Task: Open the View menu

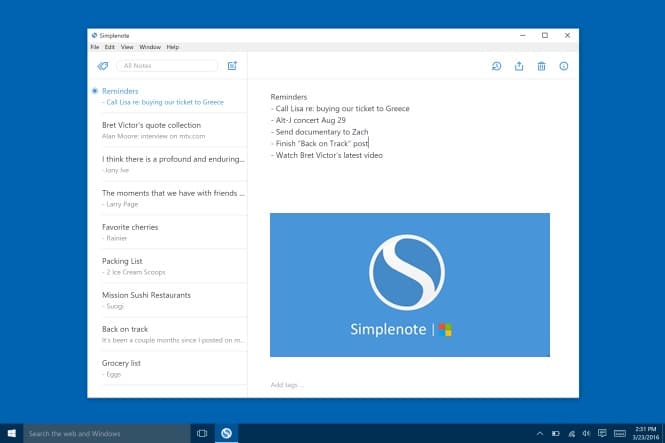Action: [x=127, y=47]
